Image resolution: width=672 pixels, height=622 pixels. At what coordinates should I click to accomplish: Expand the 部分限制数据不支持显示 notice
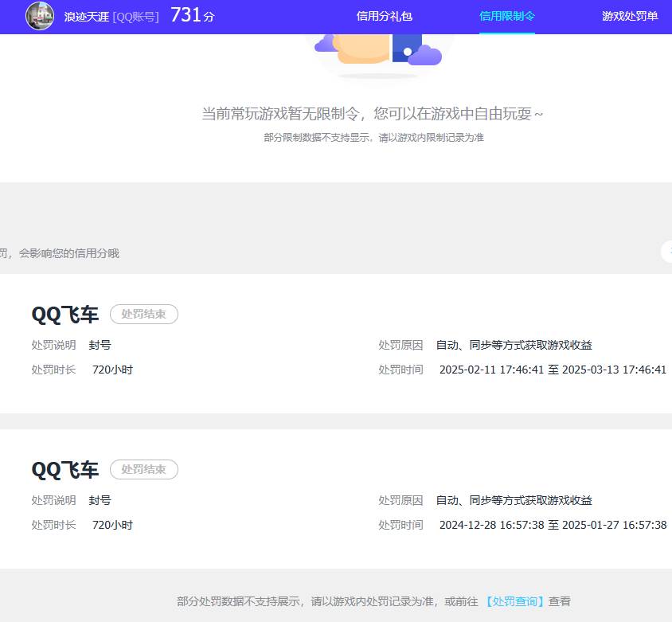coord(374,137)
